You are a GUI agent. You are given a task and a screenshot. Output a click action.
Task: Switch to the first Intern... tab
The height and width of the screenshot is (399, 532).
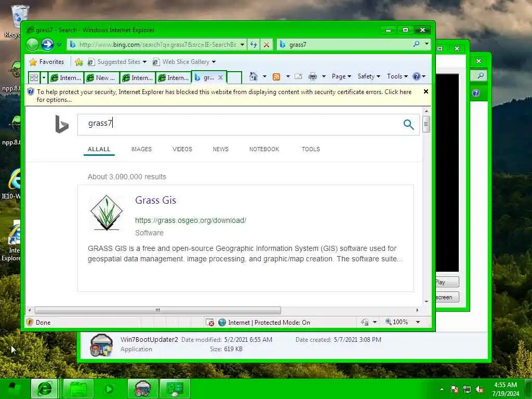66,78
